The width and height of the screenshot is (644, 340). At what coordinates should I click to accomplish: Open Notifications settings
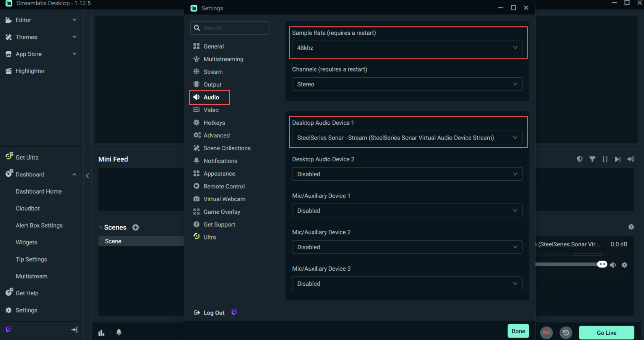click(220, 161)
